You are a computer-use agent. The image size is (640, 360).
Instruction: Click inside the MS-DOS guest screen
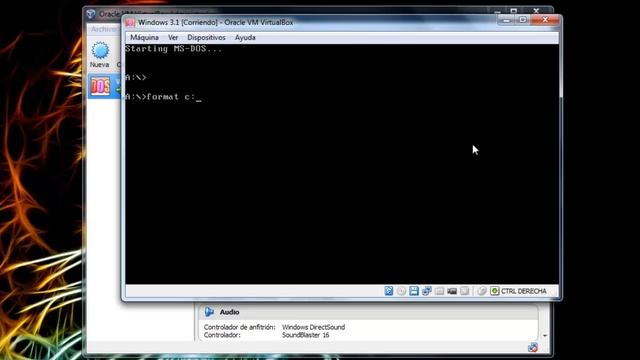342,164
